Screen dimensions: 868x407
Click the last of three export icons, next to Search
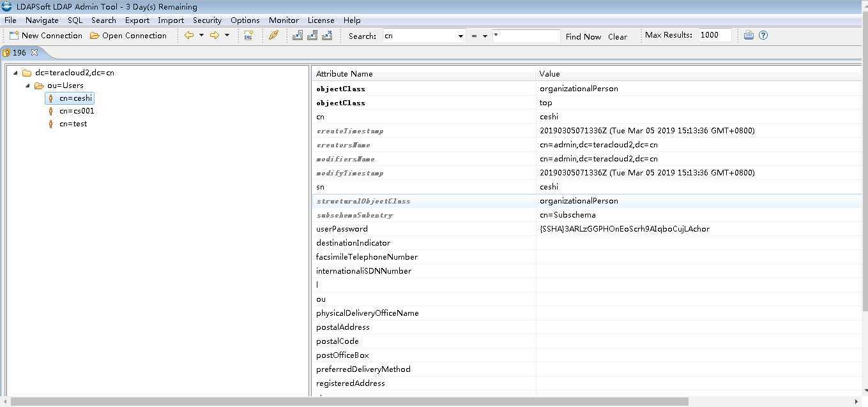327,36
